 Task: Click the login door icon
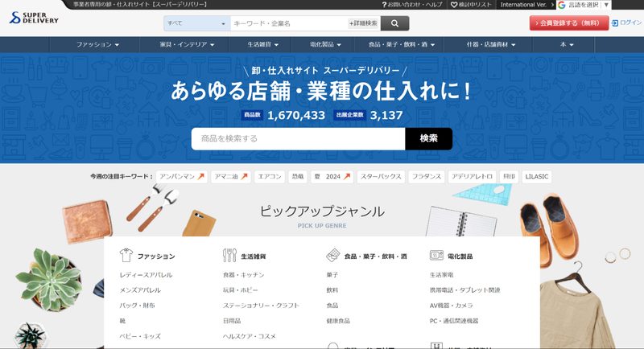click(x=615, y=23)
